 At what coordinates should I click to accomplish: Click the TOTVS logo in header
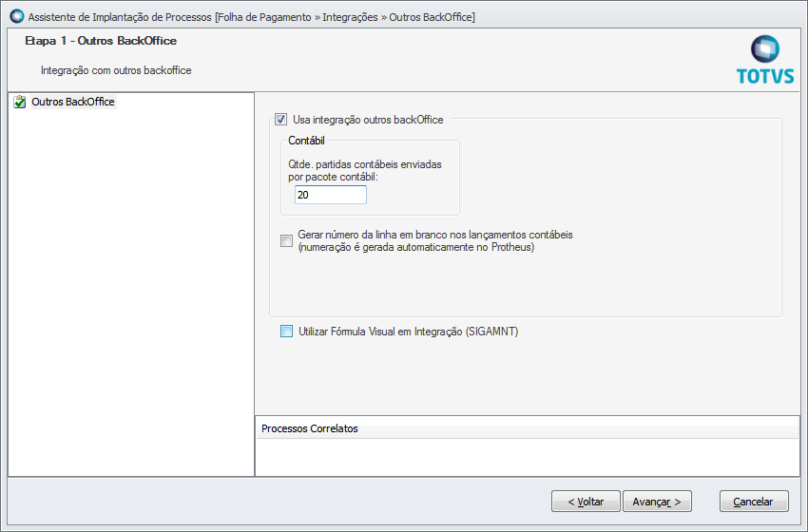coord(765,60)
